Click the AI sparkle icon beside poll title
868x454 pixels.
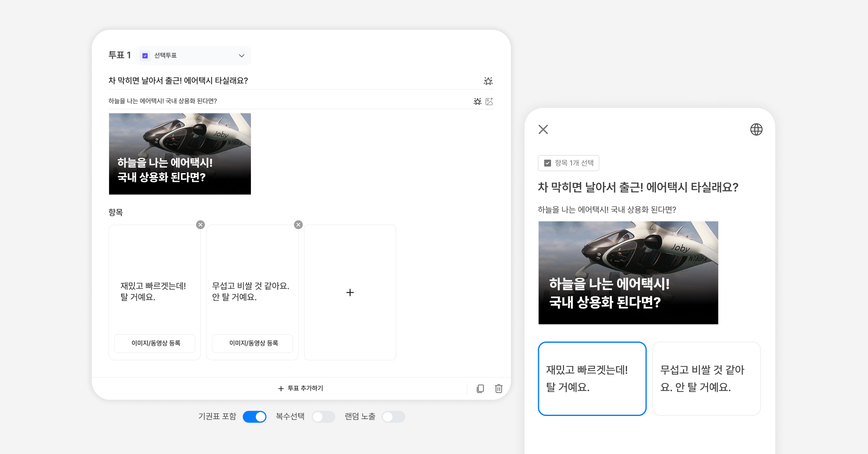(x=488, y=81)
